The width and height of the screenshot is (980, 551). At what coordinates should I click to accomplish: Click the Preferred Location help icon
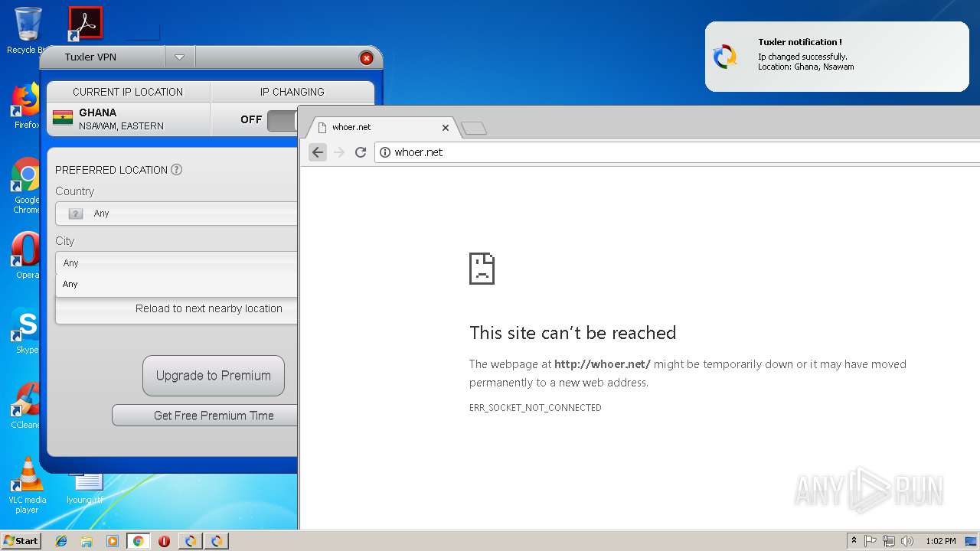coord(176,170)
